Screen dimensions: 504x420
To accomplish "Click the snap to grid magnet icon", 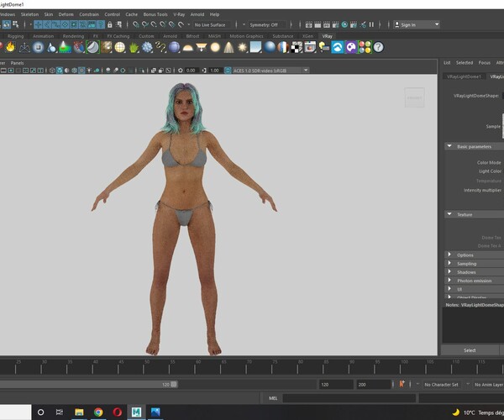I will point(136,24).
